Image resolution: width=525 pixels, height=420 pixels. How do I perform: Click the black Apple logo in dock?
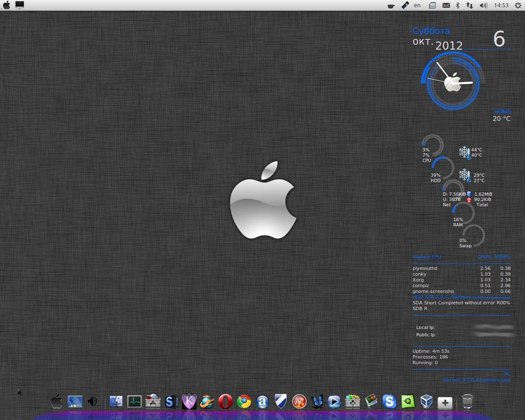57,401
